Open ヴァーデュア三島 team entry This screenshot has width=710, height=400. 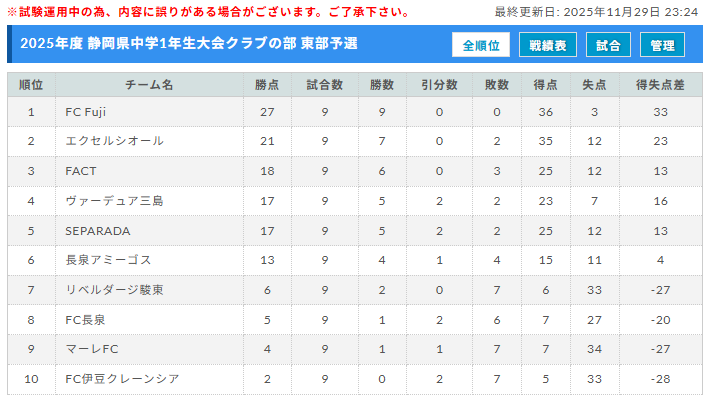(114, 201)
